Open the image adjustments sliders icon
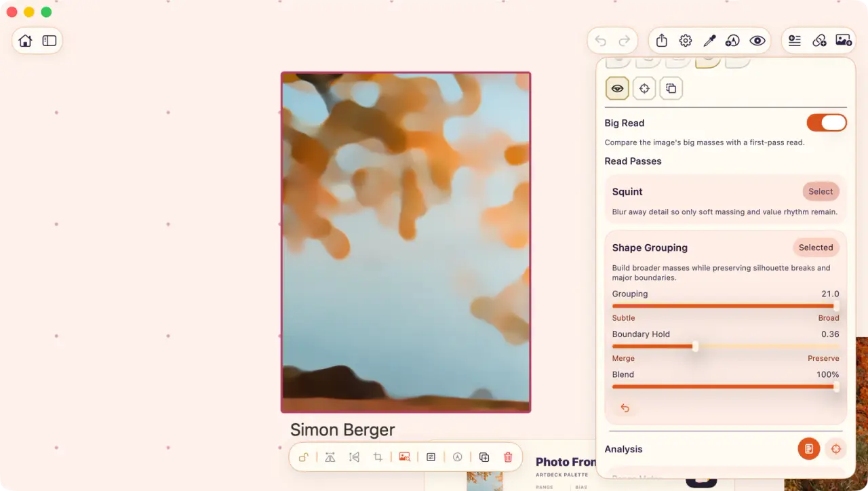868x491 pixels. [x=431, y=457]
